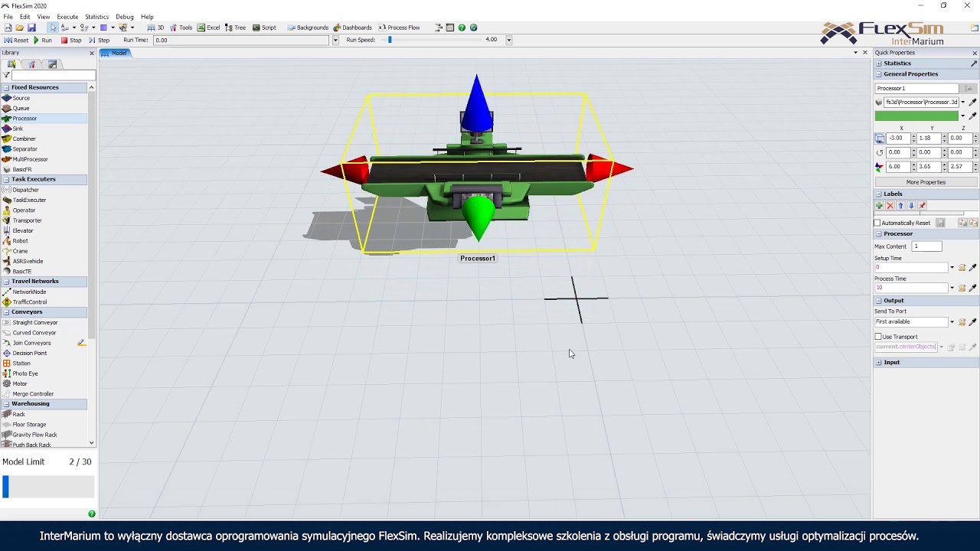This screenshot has width=980, height=551.
Task: Expand the Statistics section
Action: coord(878,64)
